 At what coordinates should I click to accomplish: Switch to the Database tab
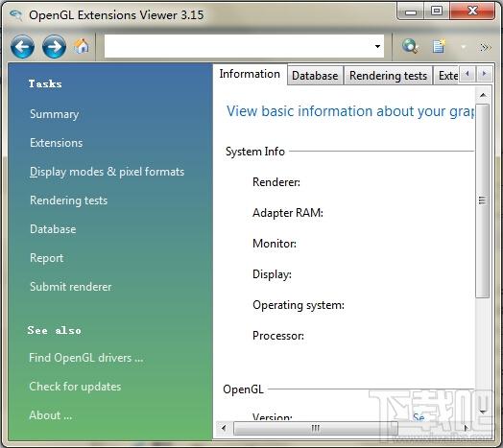pos(315,76)
